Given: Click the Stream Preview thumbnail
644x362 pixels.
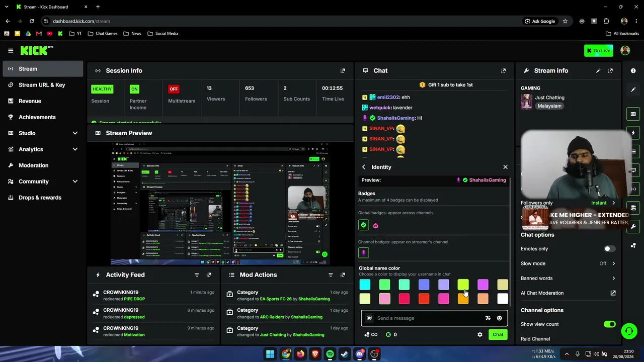Looking at the screenshot, I should [x=220, y=203].
